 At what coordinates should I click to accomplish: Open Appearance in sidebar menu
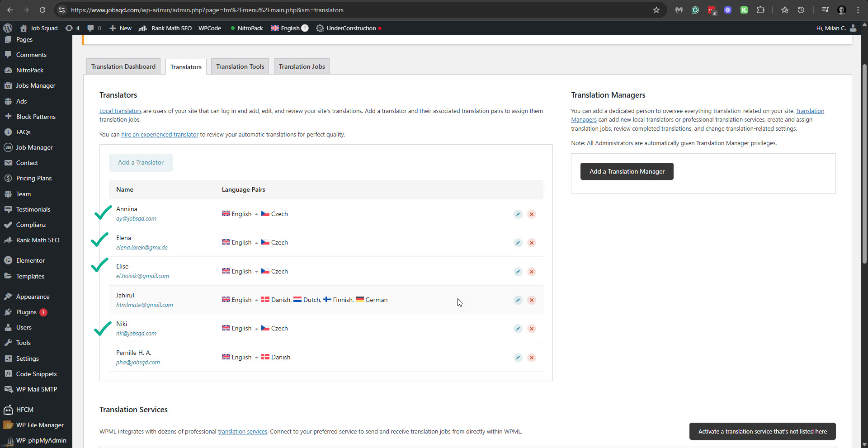pyautogui.click(x=33, y=297)
